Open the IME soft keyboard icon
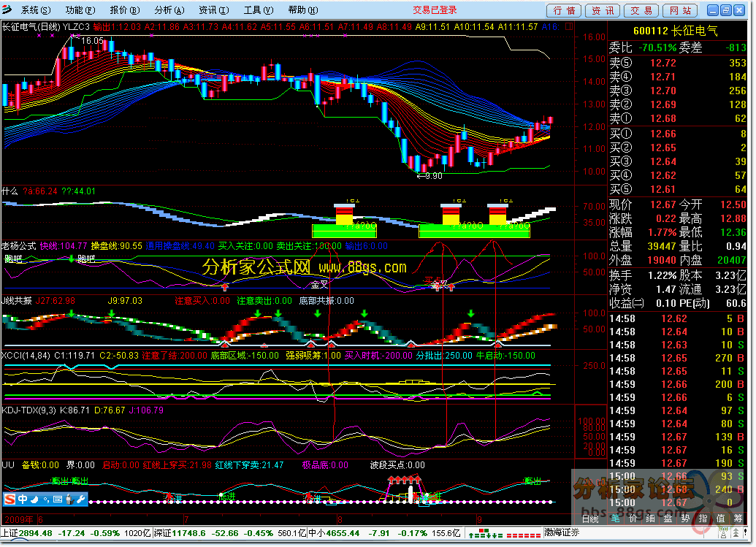Viewport: 756px width, 547px height. pyautogui.click(x=58, y=500)
